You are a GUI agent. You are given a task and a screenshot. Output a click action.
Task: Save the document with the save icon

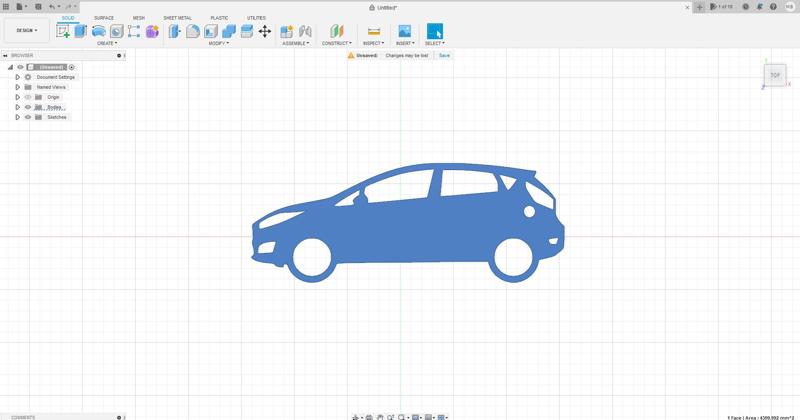point(38,7)
